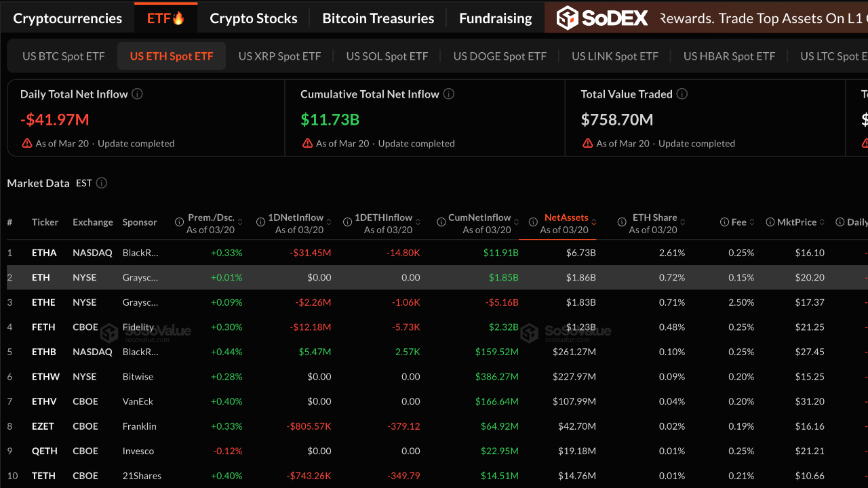Sort table by Fee column arrows

coord(751,222)
